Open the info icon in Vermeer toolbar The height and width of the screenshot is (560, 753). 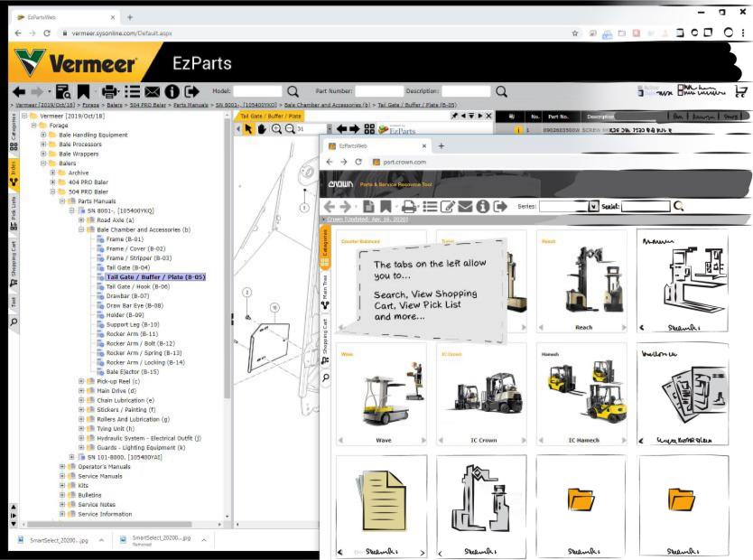click(x=172, y=91)
